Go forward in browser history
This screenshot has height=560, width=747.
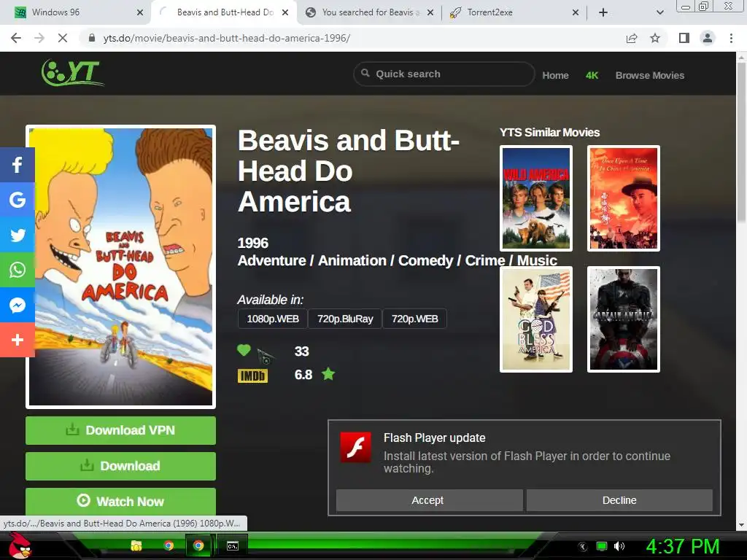click(x=39, y=38)
